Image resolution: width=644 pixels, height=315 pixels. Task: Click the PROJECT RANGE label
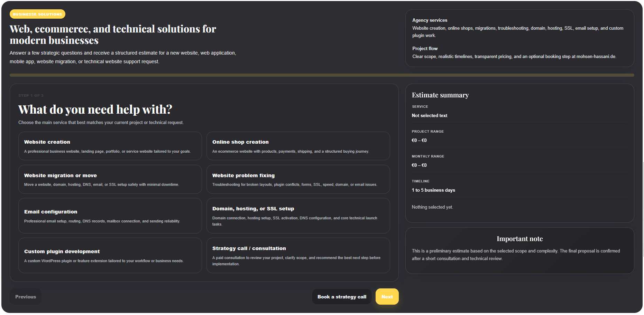coord(427,132)
